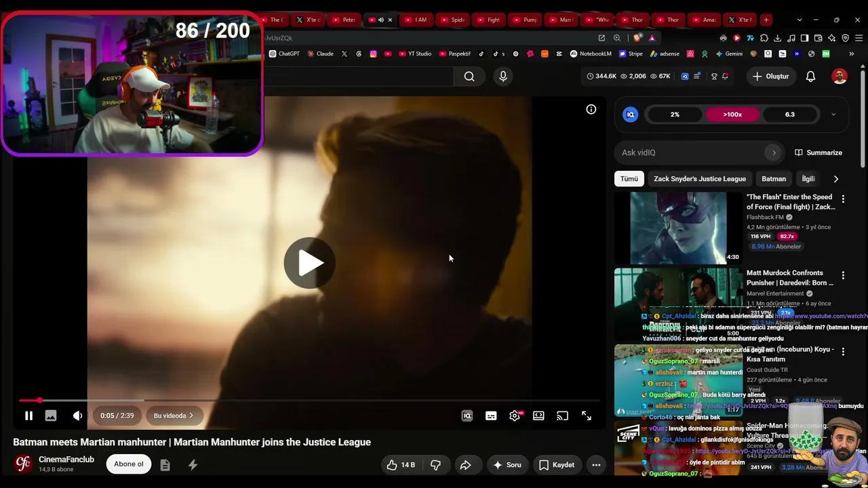Switch to the 'Fight' browser tab
Screen dimensions: 868x488
pyautogui.click(x=487, y=20)
